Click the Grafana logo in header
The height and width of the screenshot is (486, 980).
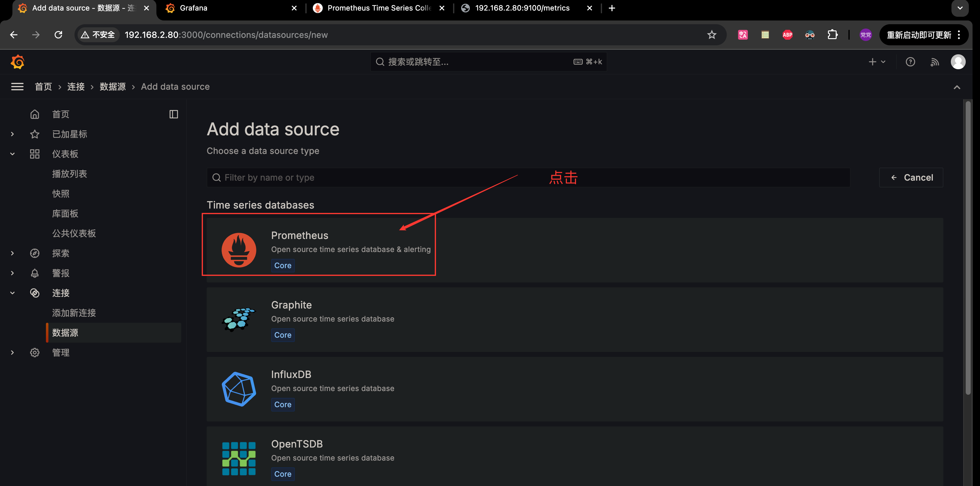pos(17,62)
